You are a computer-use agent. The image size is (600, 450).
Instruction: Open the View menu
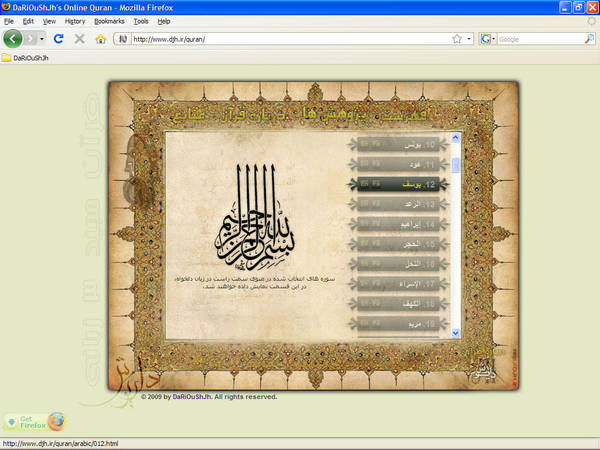(49, 21)
